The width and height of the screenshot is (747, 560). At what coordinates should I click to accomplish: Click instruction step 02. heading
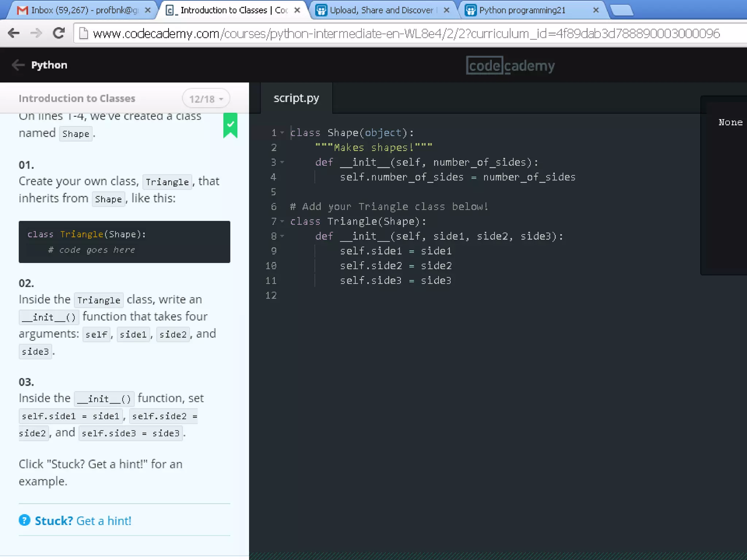tap(26, 283)
